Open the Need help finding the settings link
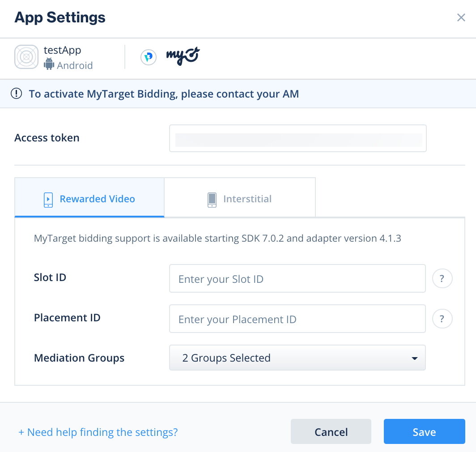 click(x=98, y=432)
